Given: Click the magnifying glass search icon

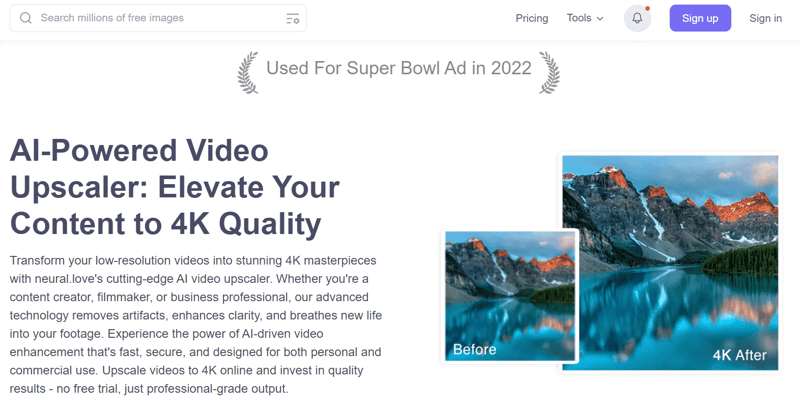Looking at the screenshot, I should click(x=26, y=18).
